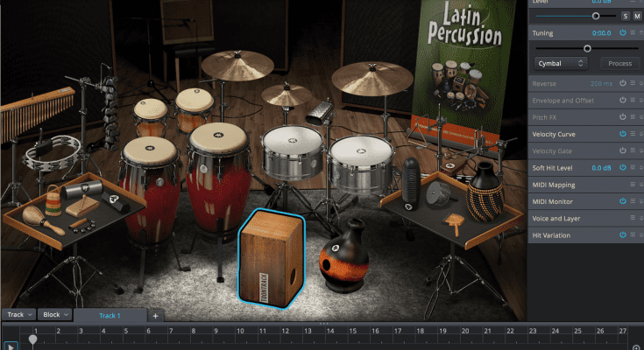Click the Process button
The width and height of the screenshot is (644, 350).
pos(619,63)
